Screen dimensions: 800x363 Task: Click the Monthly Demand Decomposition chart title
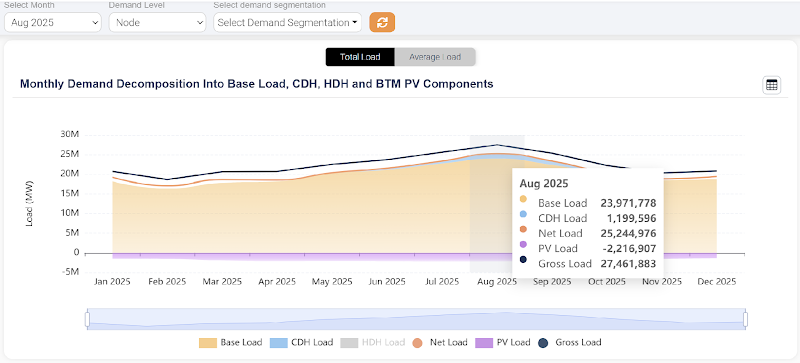[x=257, y=84]
